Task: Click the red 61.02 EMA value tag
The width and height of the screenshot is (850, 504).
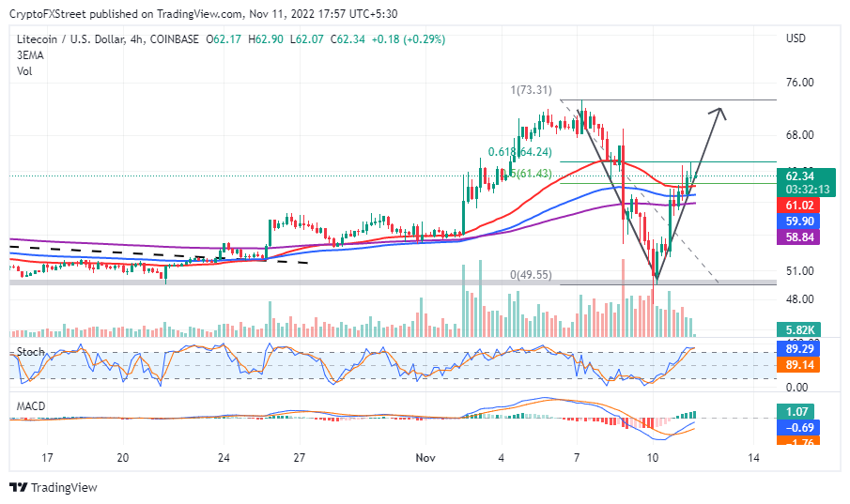Action: coord(800,206)
